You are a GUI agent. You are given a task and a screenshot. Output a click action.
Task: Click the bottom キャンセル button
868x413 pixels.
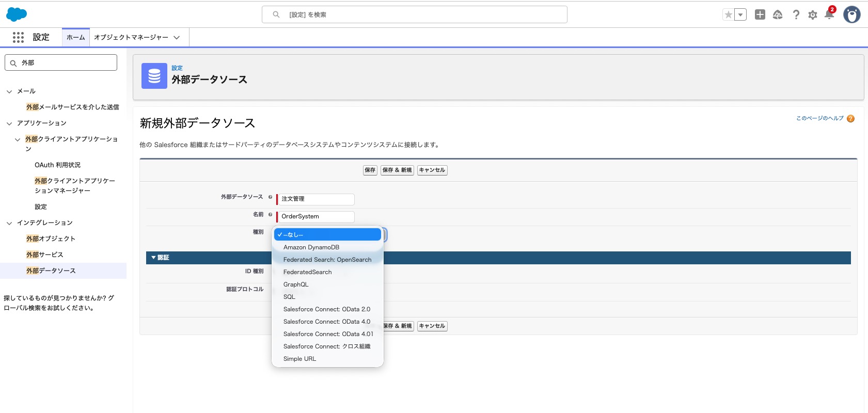tap(432, 326)
